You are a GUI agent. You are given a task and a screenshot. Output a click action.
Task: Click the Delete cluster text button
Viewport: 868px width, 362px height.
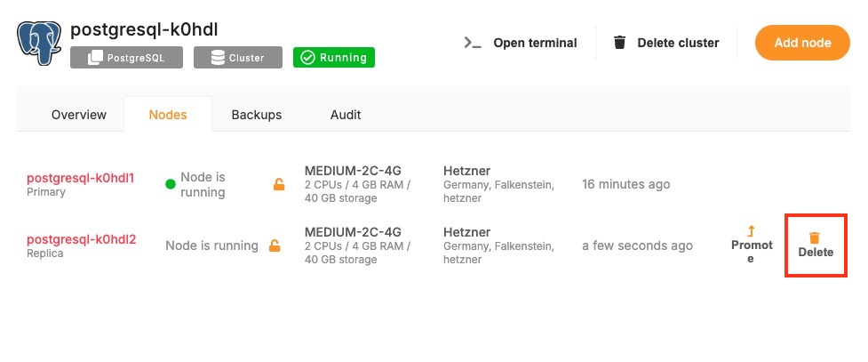678,43
